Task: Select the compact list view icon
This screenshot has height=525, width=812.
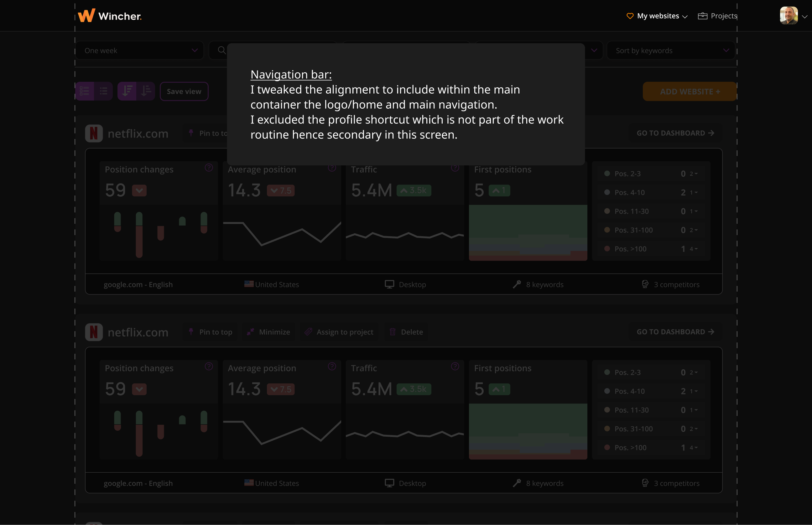Action: tap(103, 91)
